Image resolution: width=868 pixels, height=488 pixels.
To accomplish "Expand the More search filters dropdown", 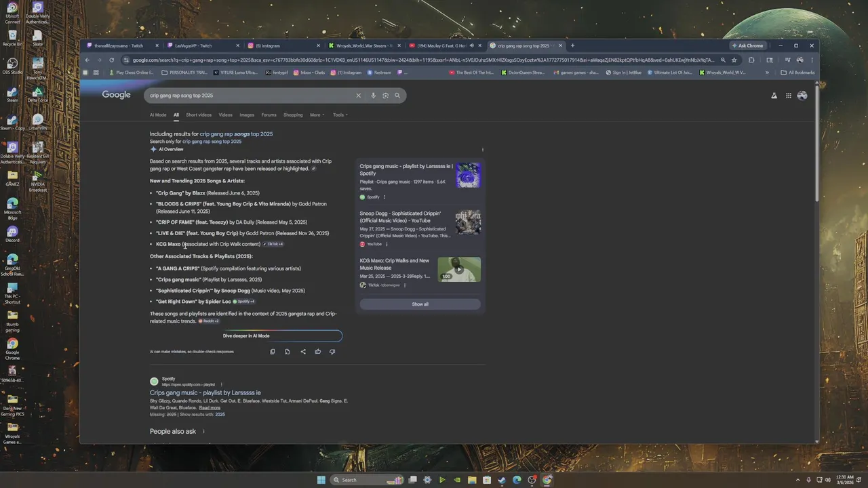I will pos(317,115).
